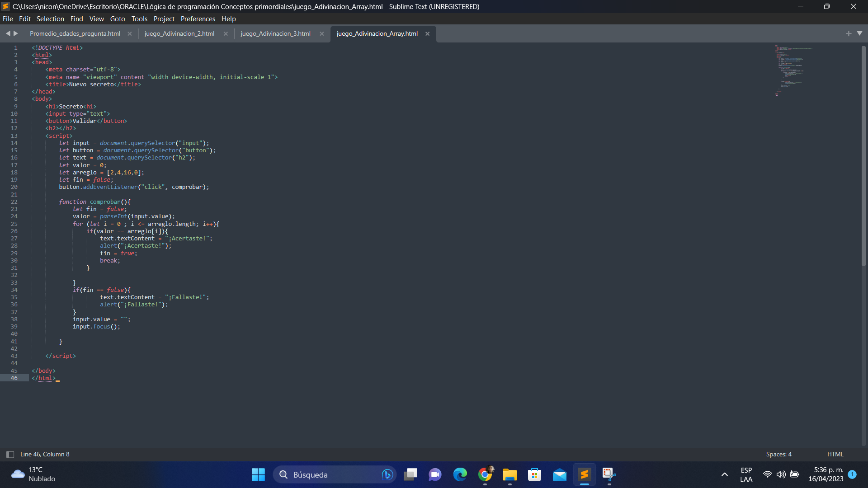This screenshot has height=488, width=868.
Task: Open Microsoft Store from taskbar
Action: point(535,475)
